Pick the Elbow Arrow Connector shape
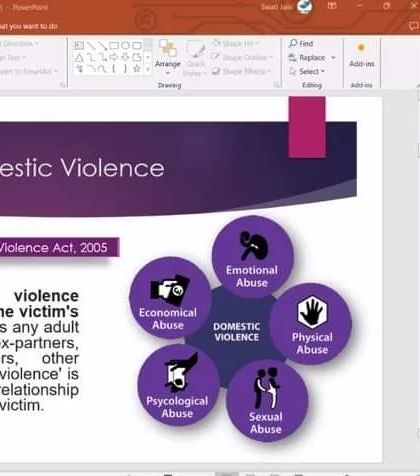The width and height of the screenshot is (420, 476). [102, 58]
